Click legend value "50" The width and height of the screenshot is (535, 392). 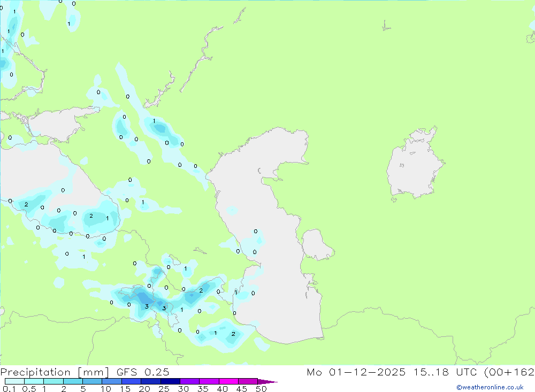pyautogui.click(x=262, y=389)
